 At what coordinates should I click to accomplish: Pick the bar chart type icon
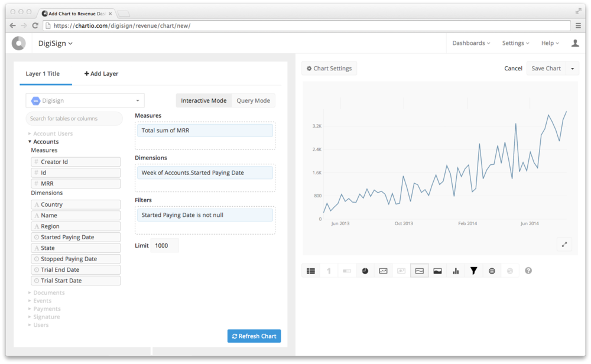pyautogui.click(x=456, y=271)
